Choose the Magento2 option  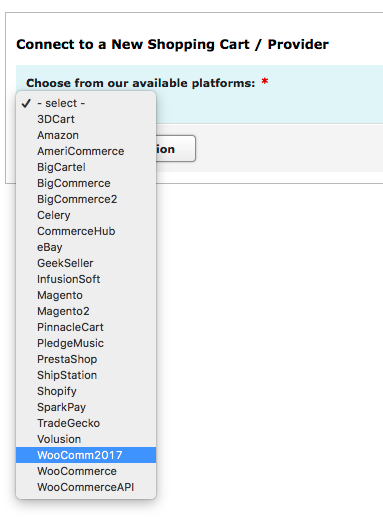coord(86,311)
